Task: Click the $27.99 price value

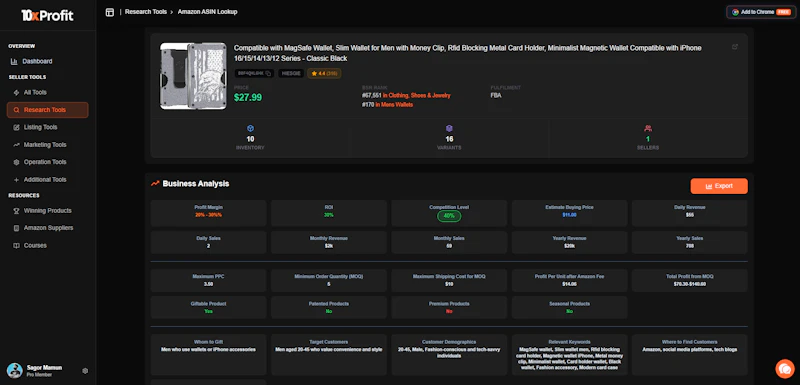Action: (x=248, y=97)
